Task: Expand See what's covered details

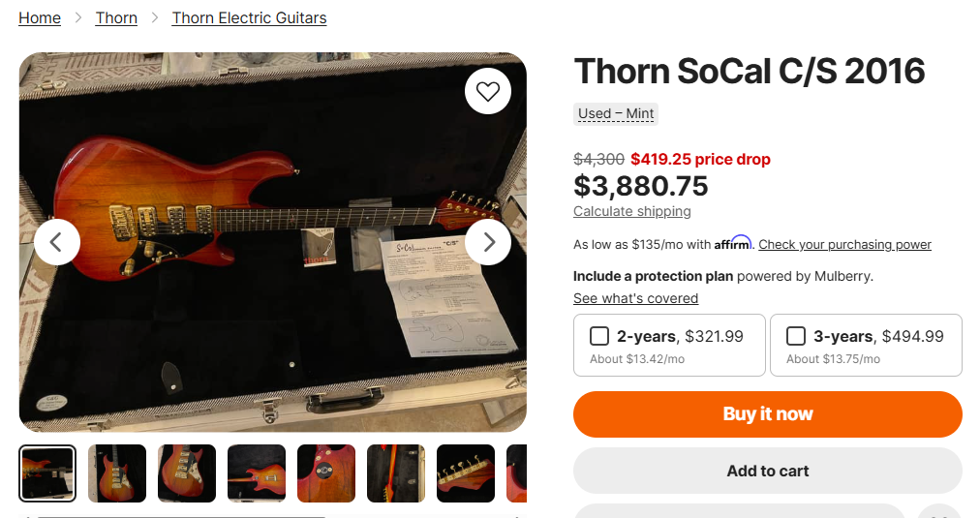Action: pyautogui.click(x=635, y=298)
